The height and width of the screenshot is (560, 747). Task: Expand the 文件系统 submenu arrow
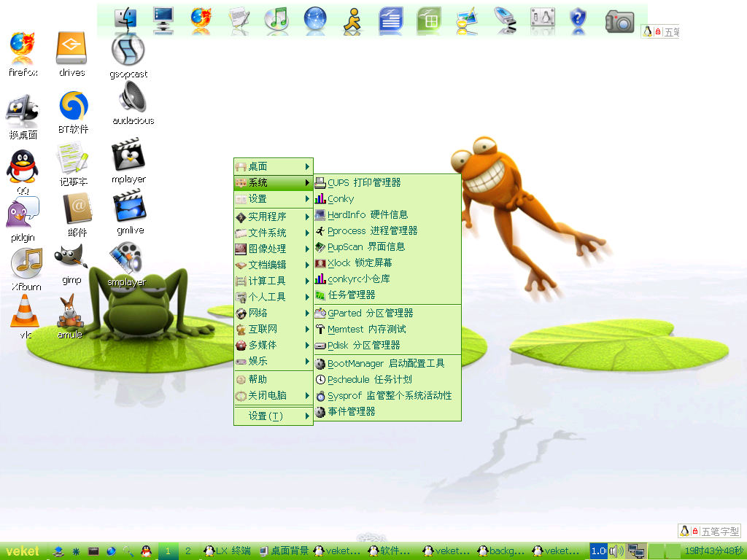pos(307,233)
